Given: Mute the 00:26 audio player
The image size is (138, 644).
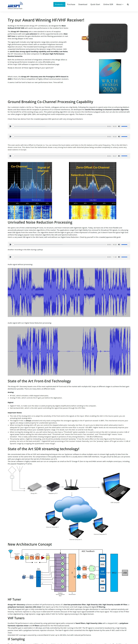Looking at the screenshot, I should [x=119, y=137].
